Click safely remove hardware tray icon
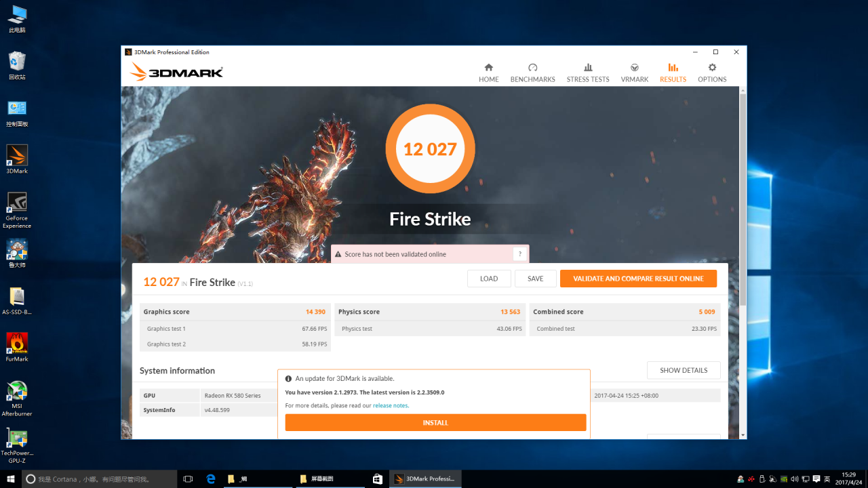This screenshot has width=868, height=488. tap(762, 479)
